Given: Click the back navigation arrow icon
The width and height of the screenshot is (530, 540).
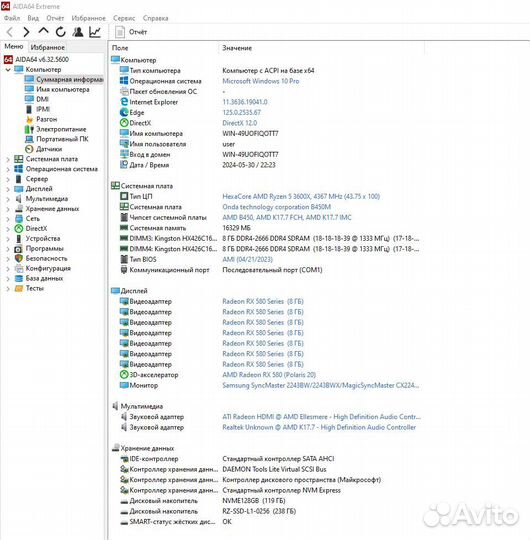Looking at the screenshot, I should tap(10, 32).
